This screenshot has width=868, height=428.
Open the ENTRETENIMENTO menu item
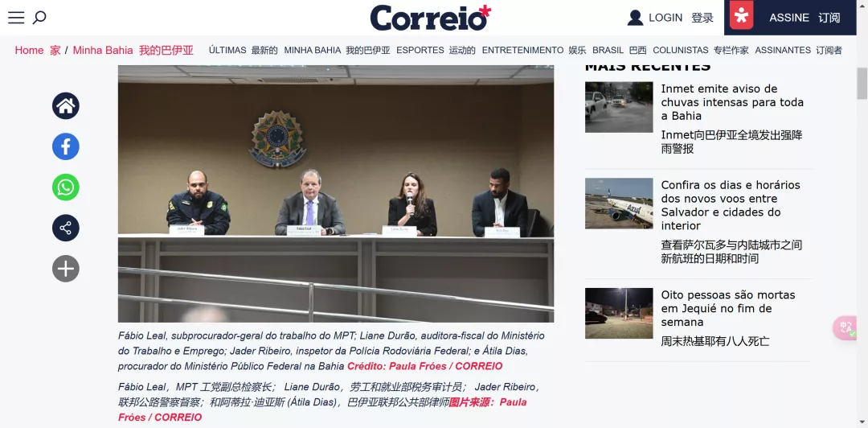coord(522,51)
